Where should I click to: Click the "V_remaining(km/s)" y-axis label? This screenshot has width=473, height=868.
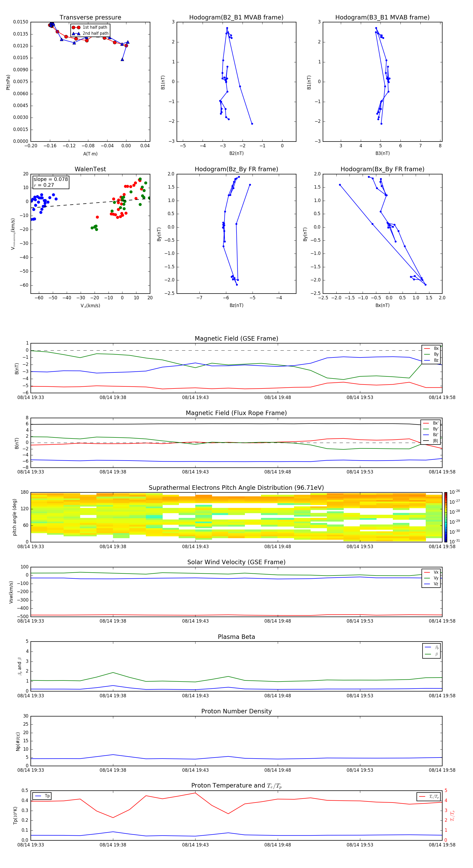(13, 234)
